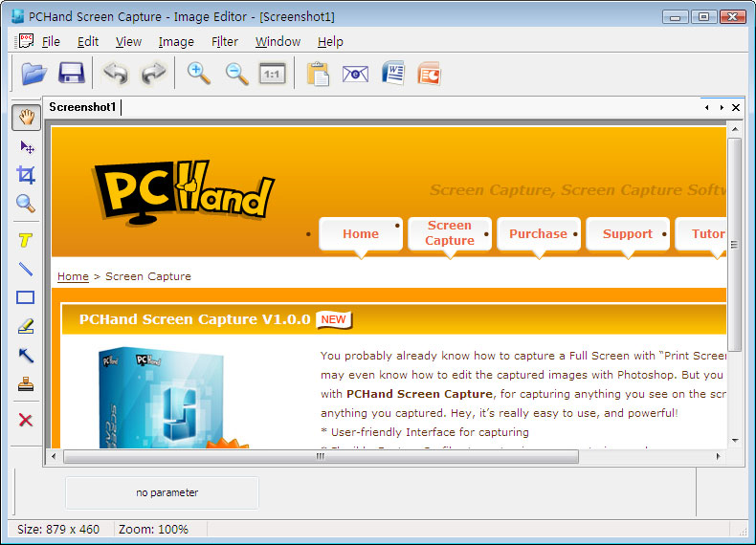Select the Crop tool
Viewport: 756px width, 545px height.
26,175
